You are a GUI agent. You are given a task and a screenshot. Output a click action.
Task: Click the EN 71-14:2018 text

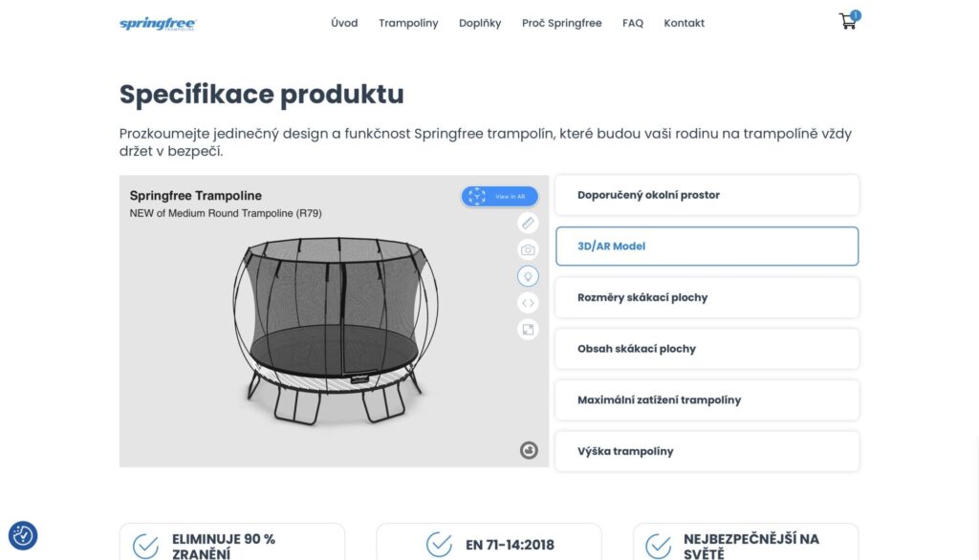click(x=510, y=545)
